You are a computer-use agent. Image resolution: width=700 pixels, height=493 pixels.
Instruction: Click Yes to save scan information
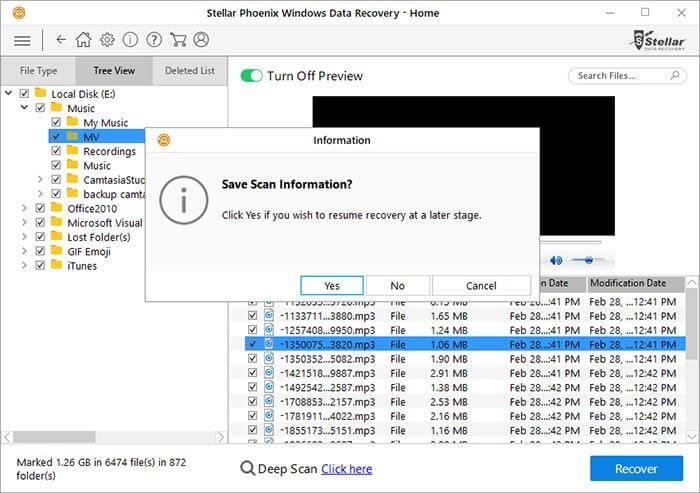[332, 285]
